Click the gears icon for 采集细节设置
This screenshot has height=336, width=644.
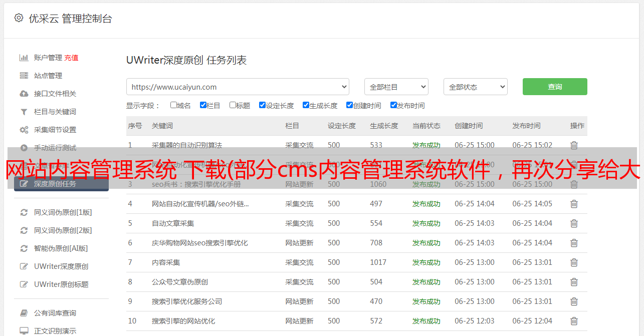(24, 130)
